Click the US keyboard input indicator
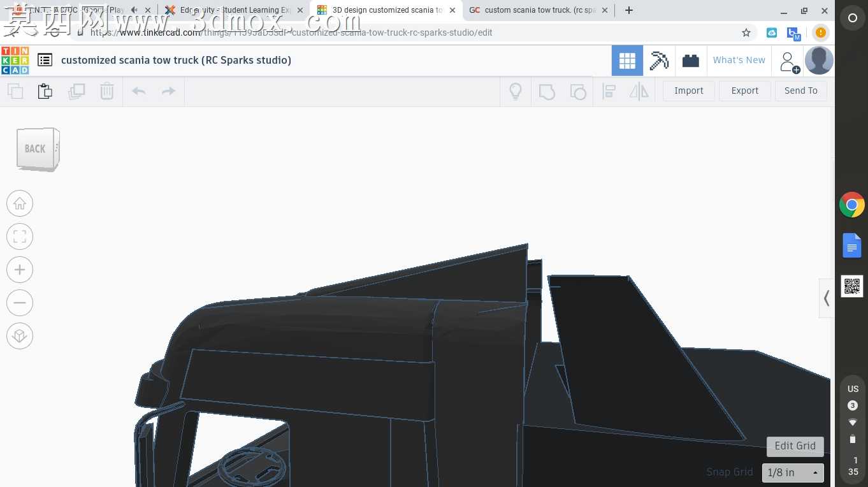Image resolution: width=868 pixels, height=487 pixels. click(x=853, y=389)
